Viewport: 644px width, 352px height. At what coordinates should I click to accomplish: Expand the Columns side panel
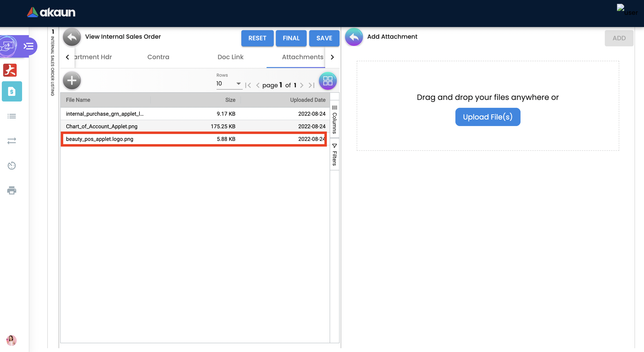click(334, 119)
